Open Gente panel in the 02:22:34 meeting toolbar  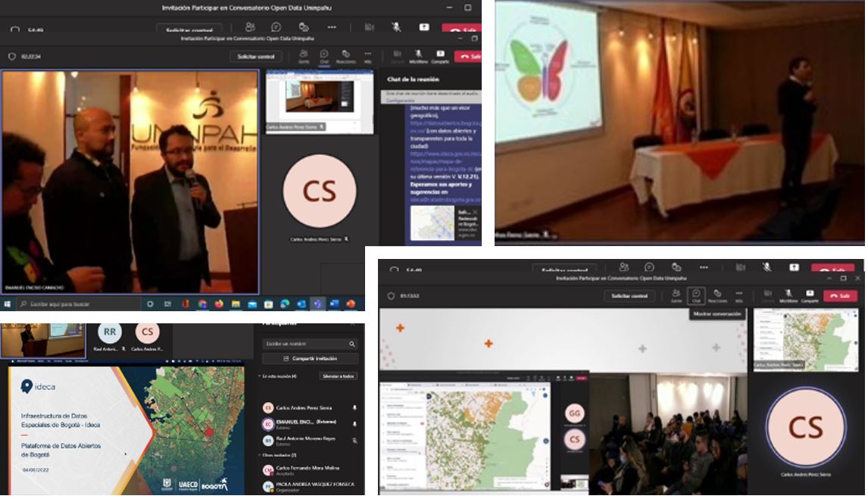tap(303, 56)
